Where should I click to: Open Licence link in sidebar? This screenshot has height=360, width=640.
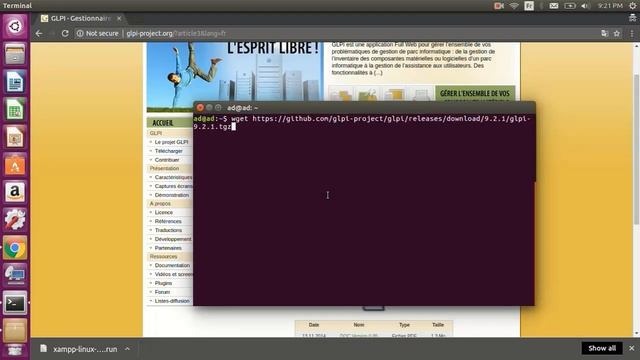pos(164,212)
